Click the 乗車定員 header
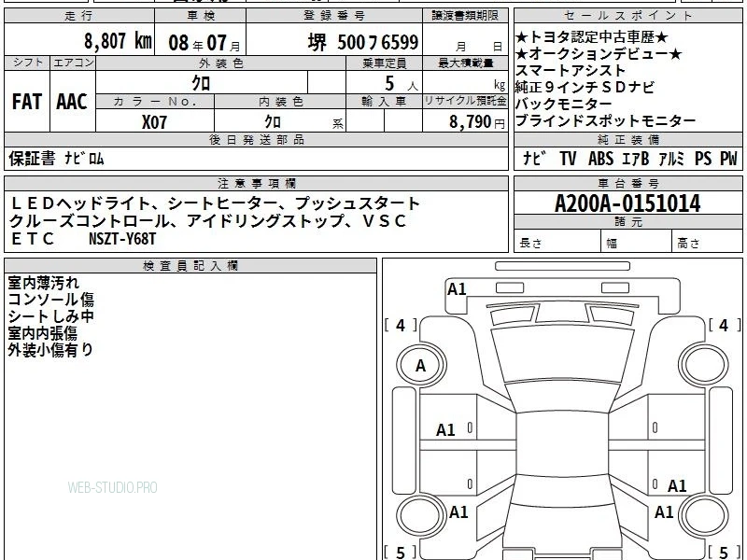Viewport: 747px width, 560px height. click(x=384, y=63)
